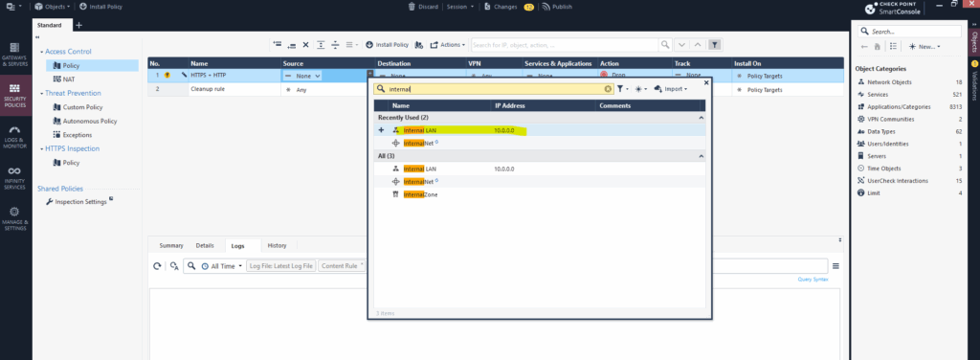Image resolution: width=980 pixels, height=360 pixels.
Task: Open Manage & Settings view
Action: [x=13, y=218]
